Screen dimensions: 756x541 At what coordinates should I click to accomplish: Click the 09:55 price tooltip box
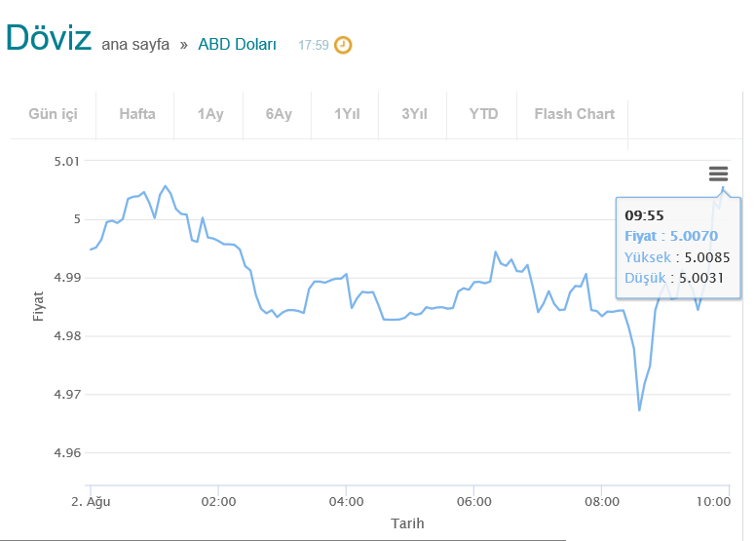pos(678,247)
